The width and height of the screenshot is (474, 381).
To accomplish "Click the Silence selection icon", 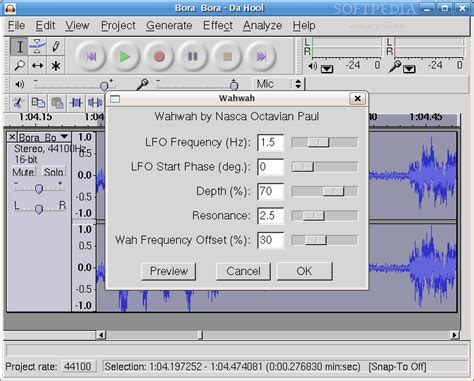I will (x=95, y=103).
